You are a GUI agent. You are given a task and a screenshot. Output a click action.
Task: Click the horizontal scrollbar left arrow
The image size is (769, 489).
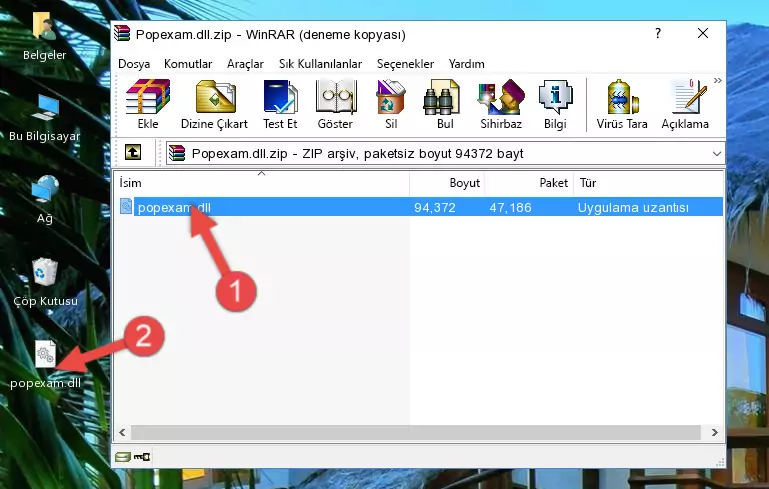point(123,432)
